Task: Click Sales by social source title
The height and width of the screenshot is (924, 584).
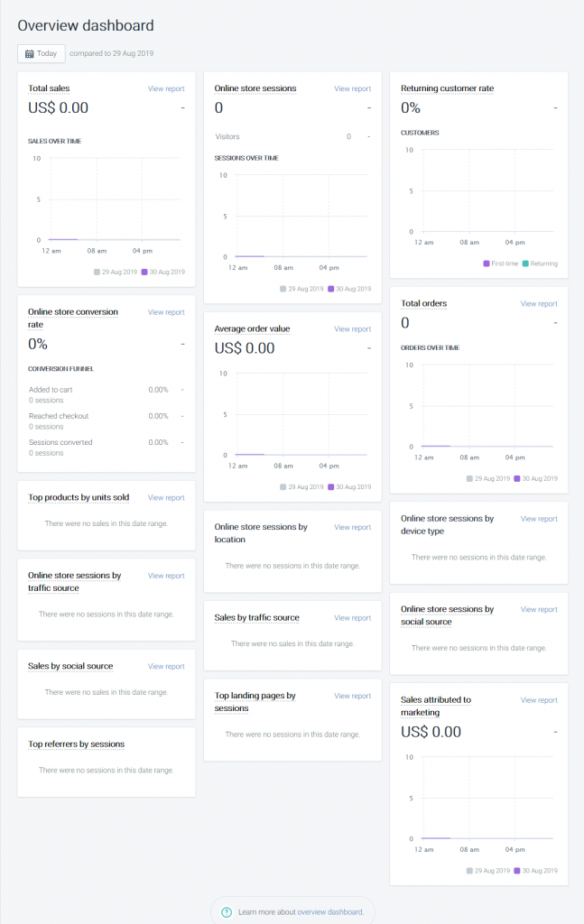Action: (x=70, y=666)
